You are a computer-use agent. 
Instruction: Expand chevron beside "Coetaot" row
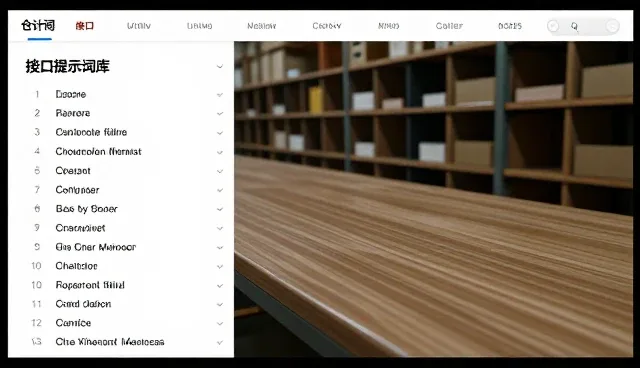[220, 171]
